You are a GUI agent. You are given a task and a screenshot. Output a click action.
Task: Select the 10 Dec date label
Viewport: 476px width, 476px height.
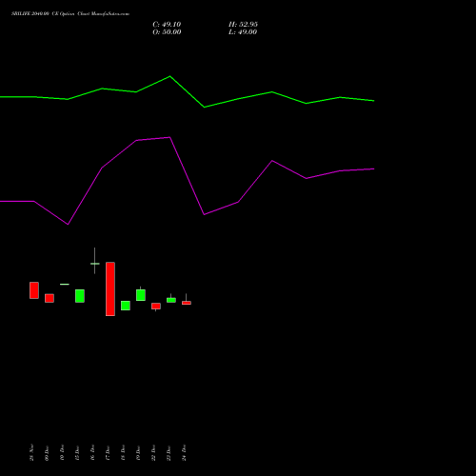click(62, 452)
